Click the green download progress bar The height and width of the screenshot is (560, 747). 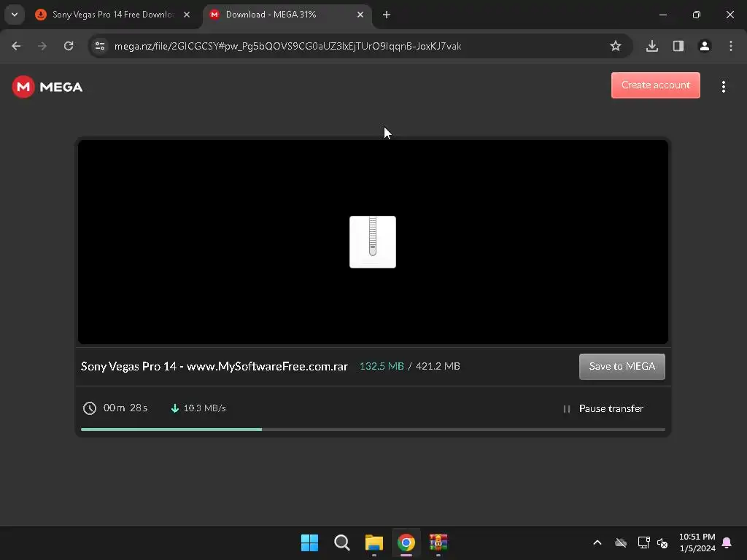point(171,429)
